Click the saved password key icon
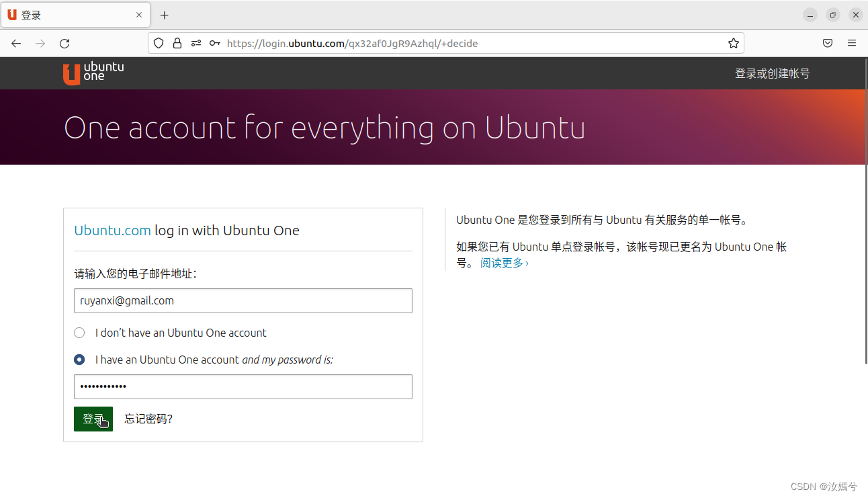Viewport: 868px width, 498px height. 215,43
